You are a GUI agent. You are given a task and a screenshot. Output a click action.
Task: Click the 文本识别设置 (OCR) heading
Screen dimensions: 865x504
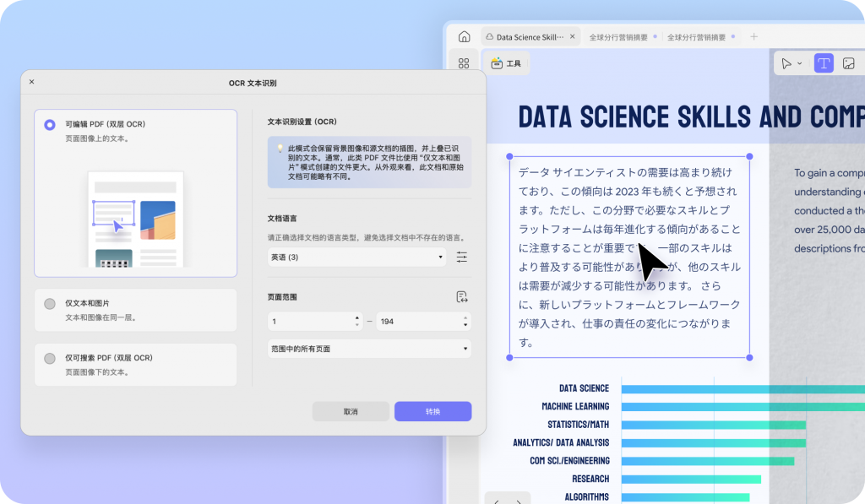(302, 122)
